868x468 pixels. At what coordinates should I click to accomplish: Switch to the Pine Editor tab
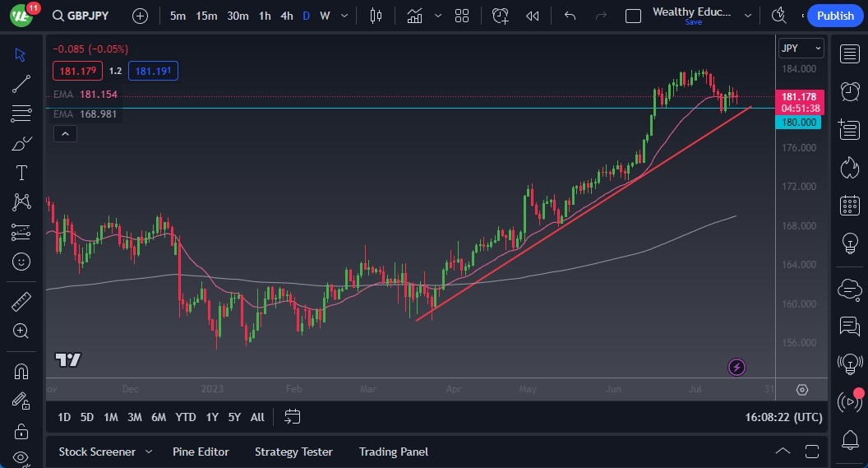click(x=201, y=452)
